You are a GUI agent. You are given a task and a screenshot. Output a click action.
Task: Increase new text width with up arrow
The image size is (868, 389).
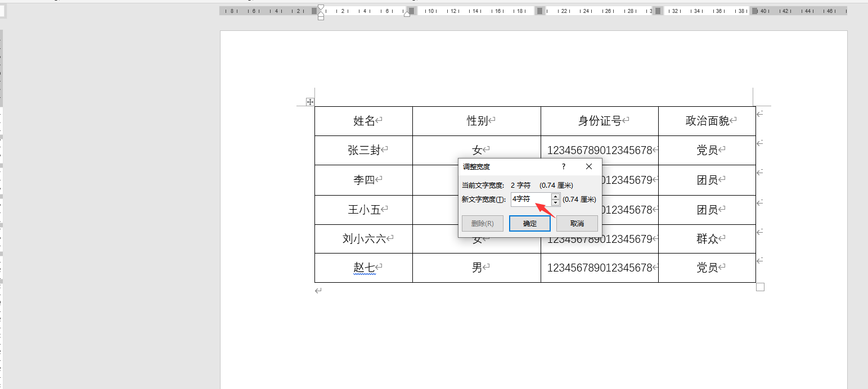click(556, 196)
